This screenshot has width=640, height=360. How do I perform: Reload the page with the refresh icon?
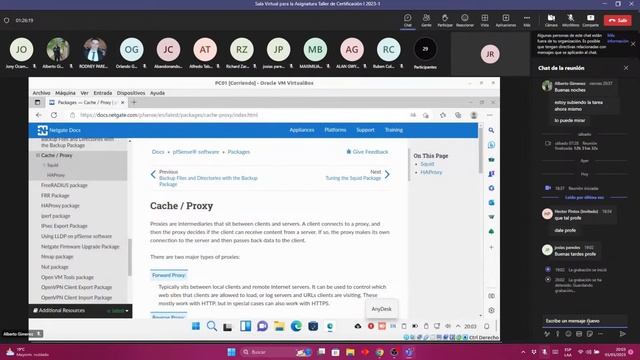pos(54,115)
